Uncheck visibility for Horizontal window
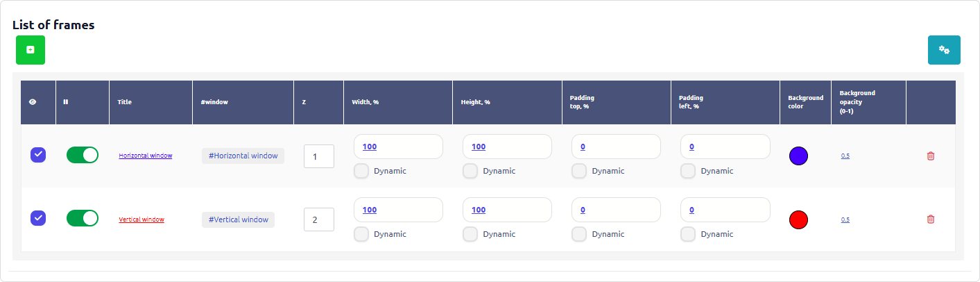The width and height of the screenshot is (980, 282). click(38, 155)
